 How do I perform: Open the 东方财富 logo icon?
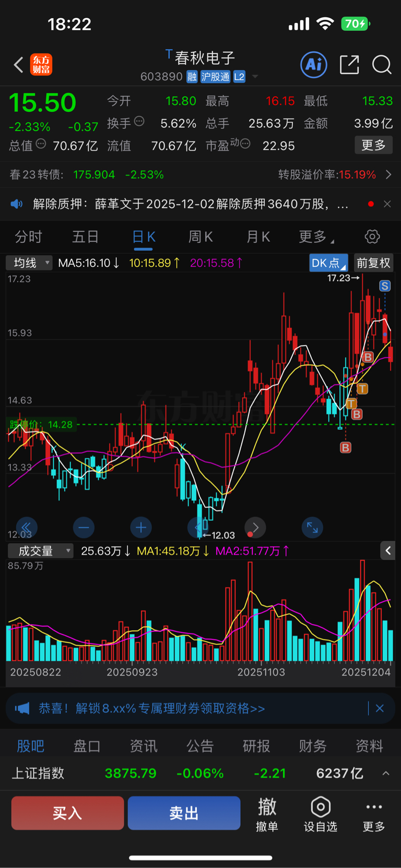tap(41, 65)
